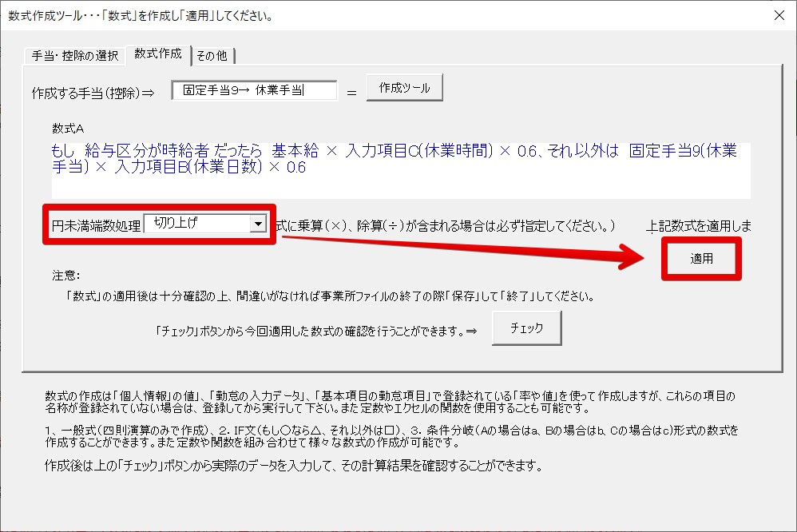Viewport: 797px width, 532px height.
Task: Click the 上記数式を適用しま label text
Action: click(x=699, y=226)
